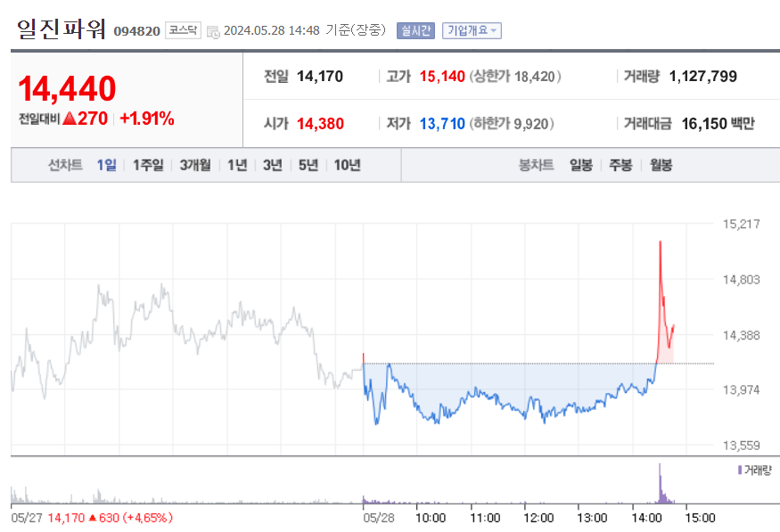780x532 pixels.
Task: Click the 저가 value 13,710
Action: [442, 124]
